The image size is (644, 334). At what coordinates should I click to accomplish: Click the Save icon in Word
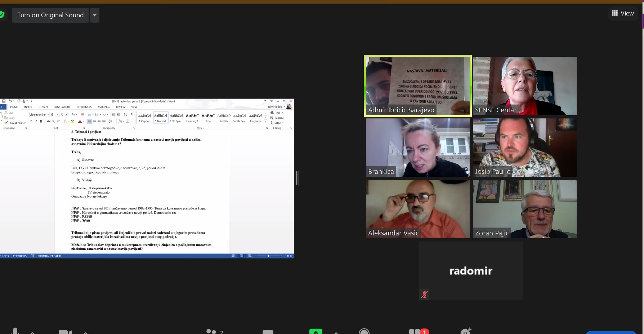[4, 101]
